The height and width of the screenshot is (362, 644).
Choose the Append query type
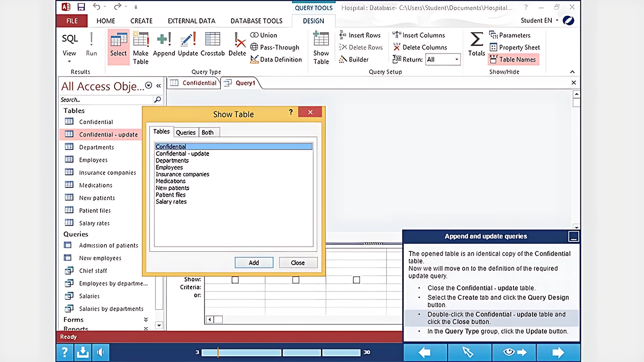(164, 45)
